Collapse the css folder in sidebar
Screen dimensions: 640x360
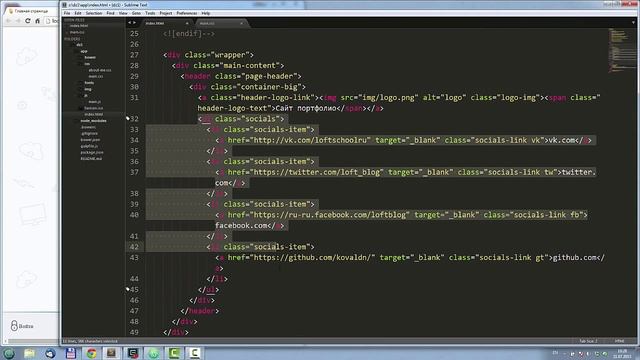(x=87, y=64)
